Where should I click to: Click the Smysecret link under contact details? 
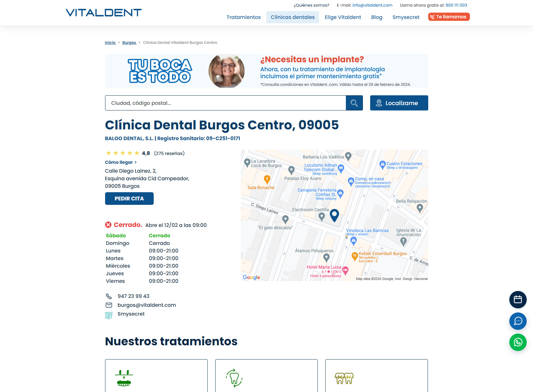131,314
